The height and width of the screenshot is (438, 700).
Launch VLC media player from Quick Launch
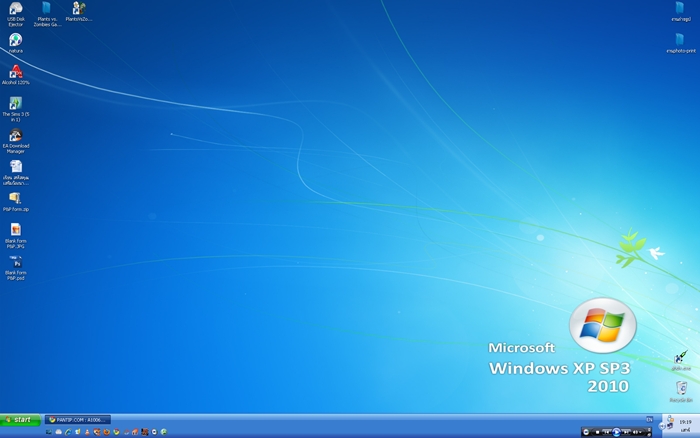point(88,432)
